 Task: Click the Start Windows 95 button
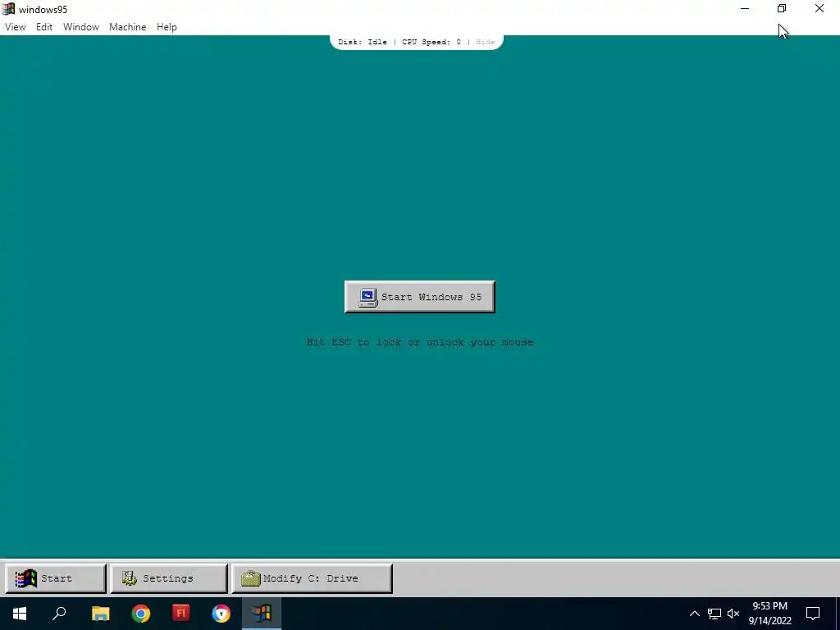click(419, 297)
